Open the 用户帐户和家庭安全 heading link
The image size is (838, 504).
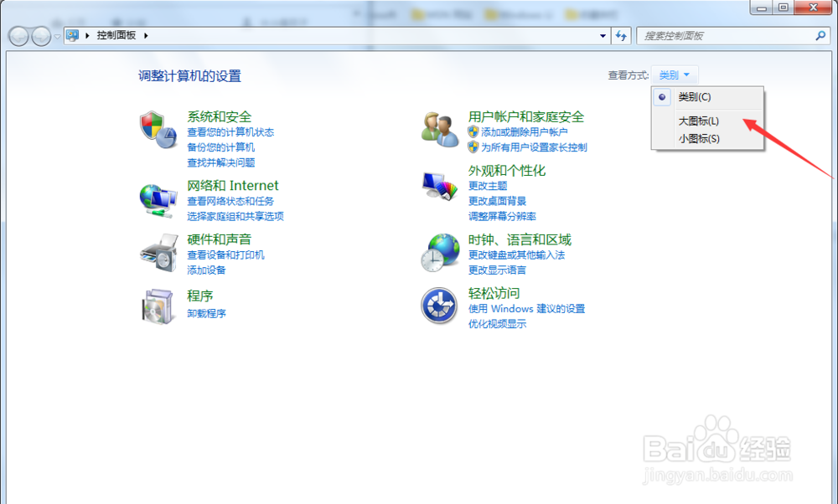[x=526, y=116]
